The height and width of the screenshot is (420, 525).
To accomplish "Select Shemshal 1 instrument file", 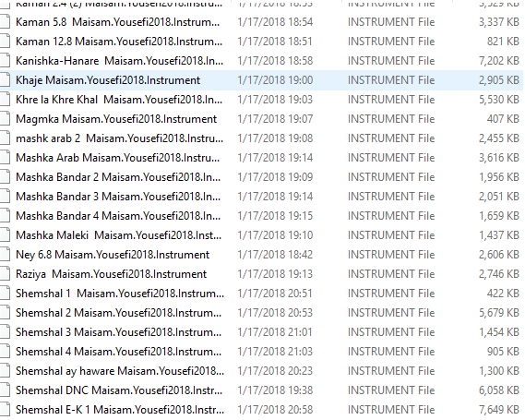I will coord(120,294).
